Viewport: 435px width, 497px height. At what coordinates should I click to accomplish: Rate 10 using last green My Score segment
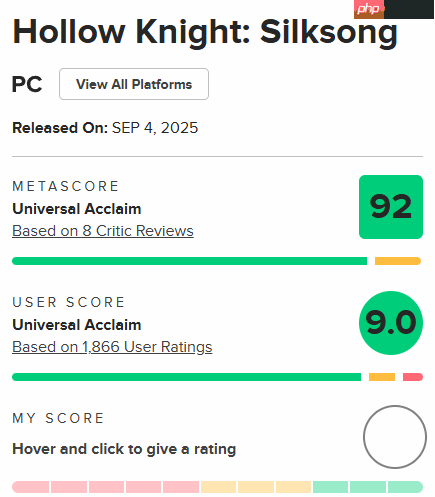[x=406, y=487]
